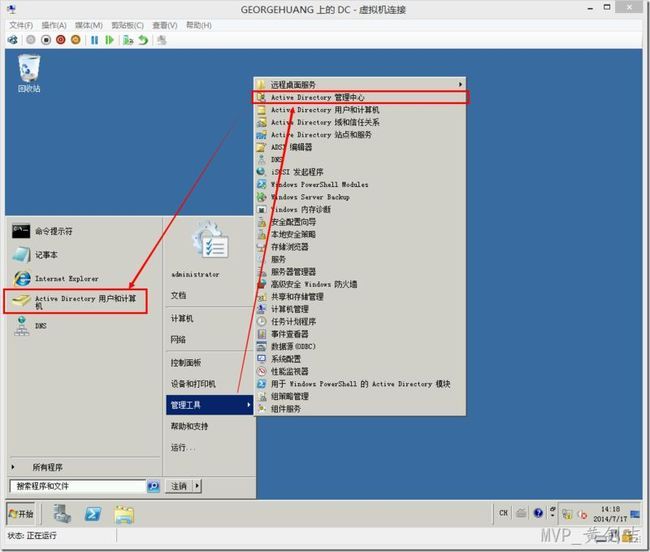Open iSCSI 发起程序
650x552 pixels.
pyautogui.click(x=360, y=172)
